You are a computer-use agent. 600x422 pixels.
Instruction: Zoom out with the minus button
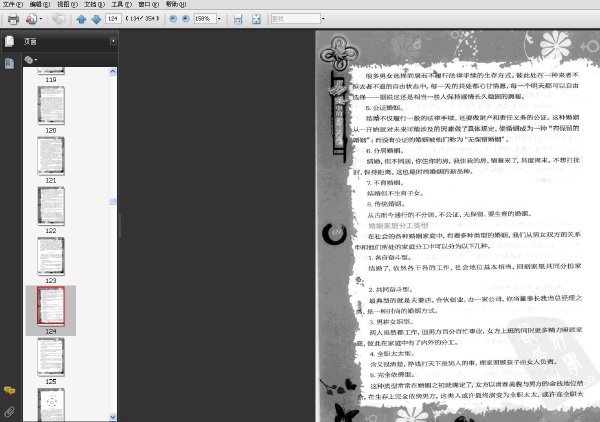pyautogui.click(x=173, y=18)
